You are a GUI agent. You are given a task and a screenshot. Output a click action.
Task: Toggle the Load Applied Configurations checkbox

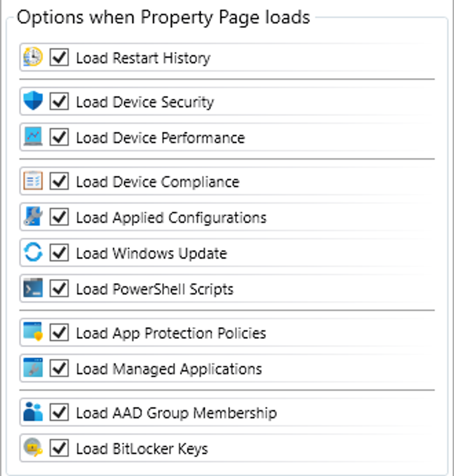tap(59, 217)
